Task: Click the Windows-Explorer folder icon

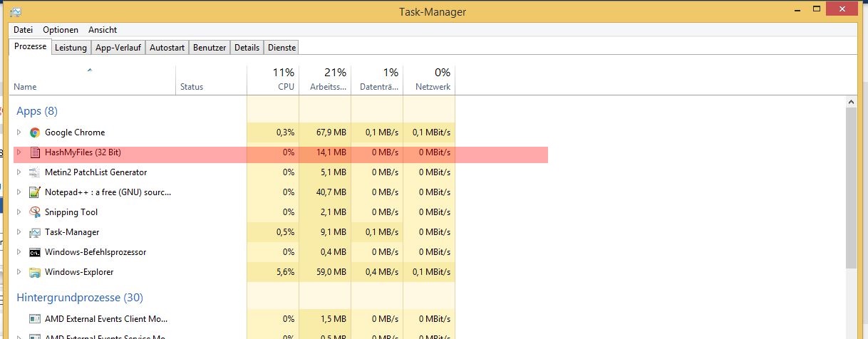Action: pyautogui.click(x=35, y=272)
